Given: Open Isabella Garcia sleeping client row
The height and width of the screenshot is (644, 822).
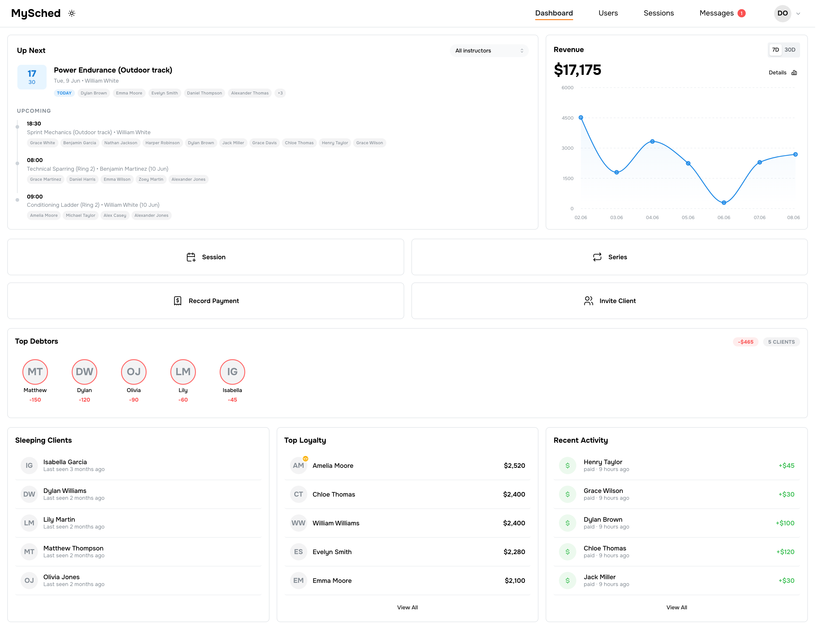Looking at the screenshot, I should click(x=140, y=469).
